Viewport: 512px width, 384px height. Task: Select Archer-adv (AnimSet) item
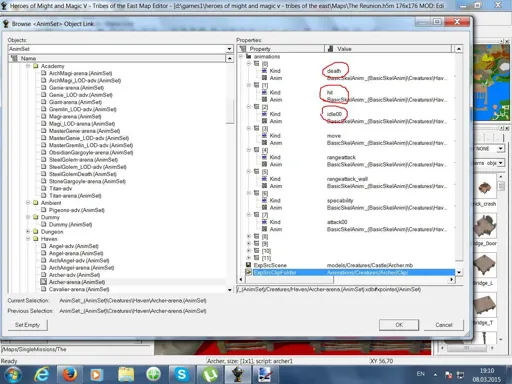(x=74, y=275)
